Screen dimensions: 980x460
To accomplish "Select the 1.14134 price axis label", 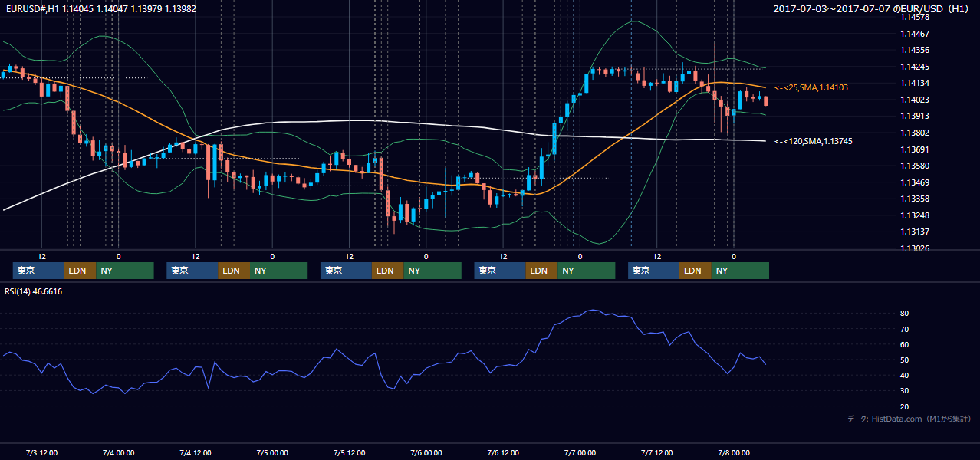I will (915, 83).
